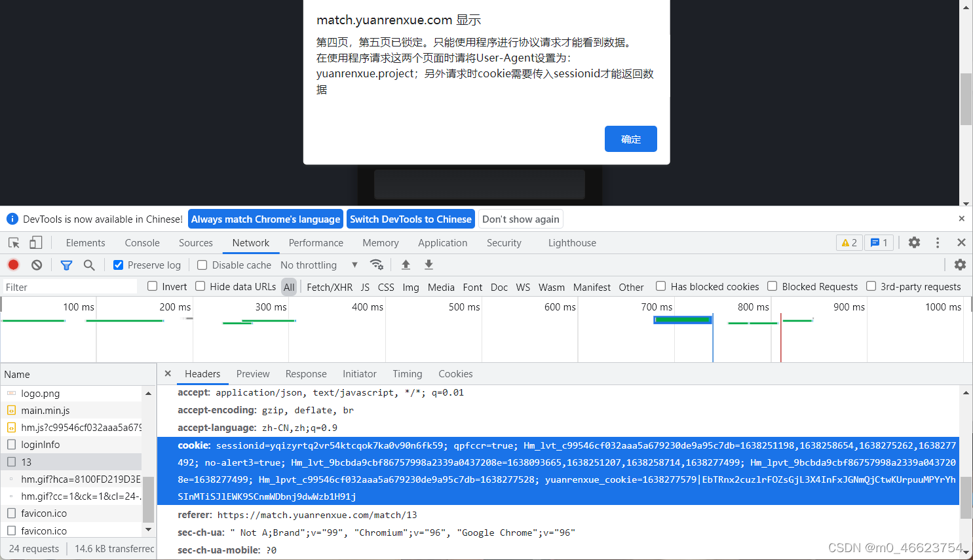Click the warnings count badge
The height and width of the screenshot is (560, 973).
click(850, 243)
